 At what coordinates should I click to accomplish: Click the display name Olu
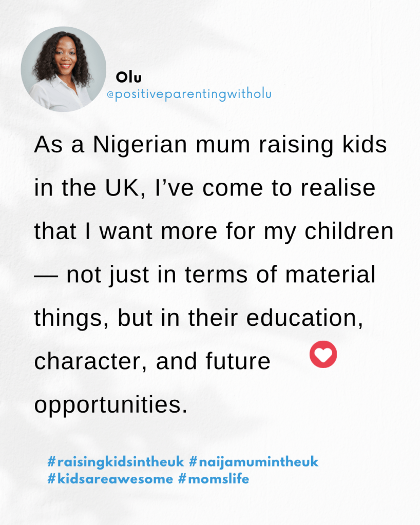tap(128, 77)
